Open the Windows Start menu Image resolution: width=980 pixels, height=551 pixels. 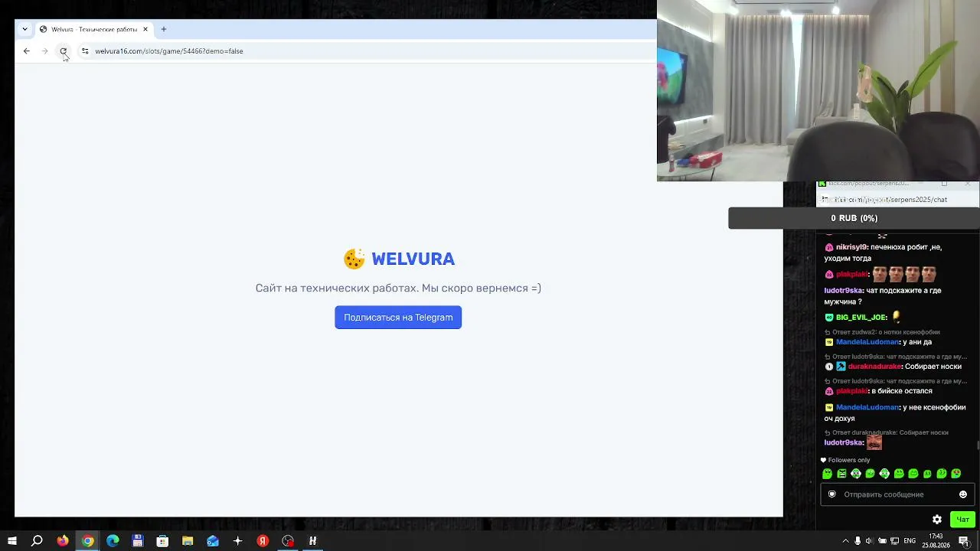click(x=12, y=541)
